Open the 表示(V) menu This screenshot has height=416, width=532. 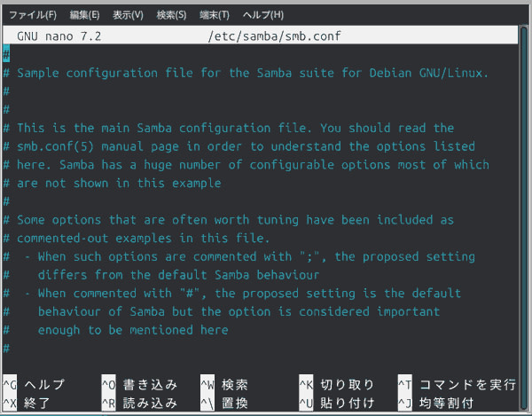point(128,15)
